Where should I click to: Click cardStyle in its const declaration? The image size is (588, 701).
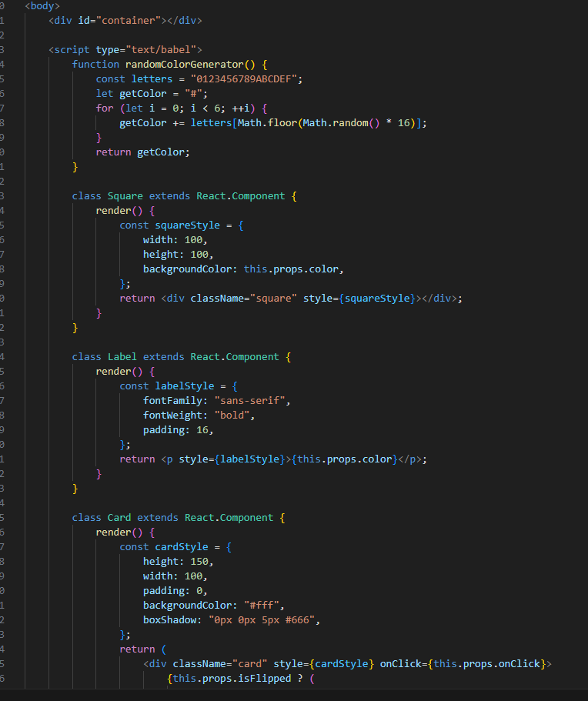click(182, 547)
